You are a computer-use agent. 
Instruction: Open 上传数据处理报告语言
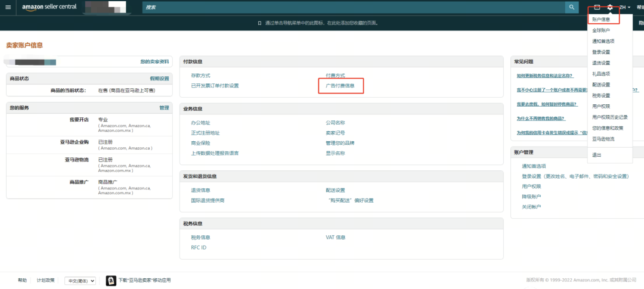tap(215, 153)
